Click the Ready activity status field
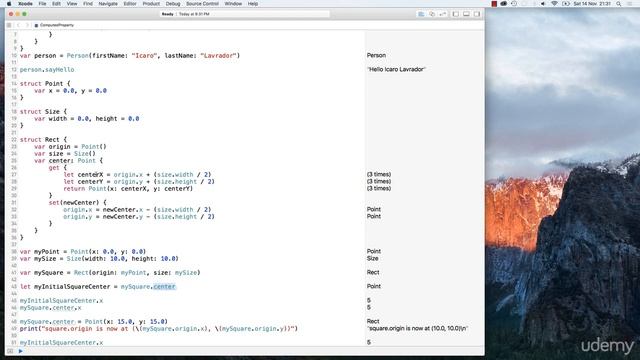640x360 pixels. [245, 14]
